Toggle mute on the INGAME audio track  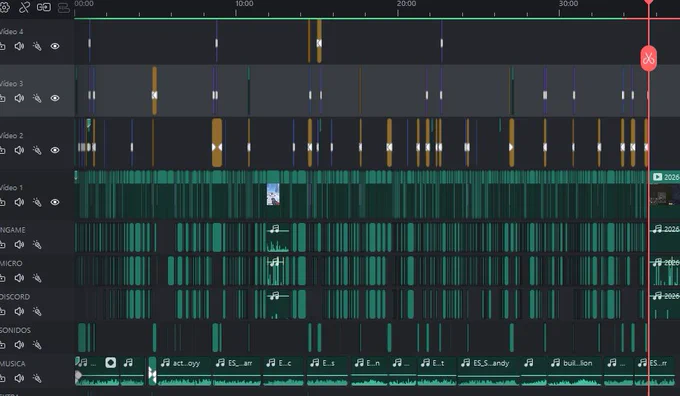tap(19, 245)
